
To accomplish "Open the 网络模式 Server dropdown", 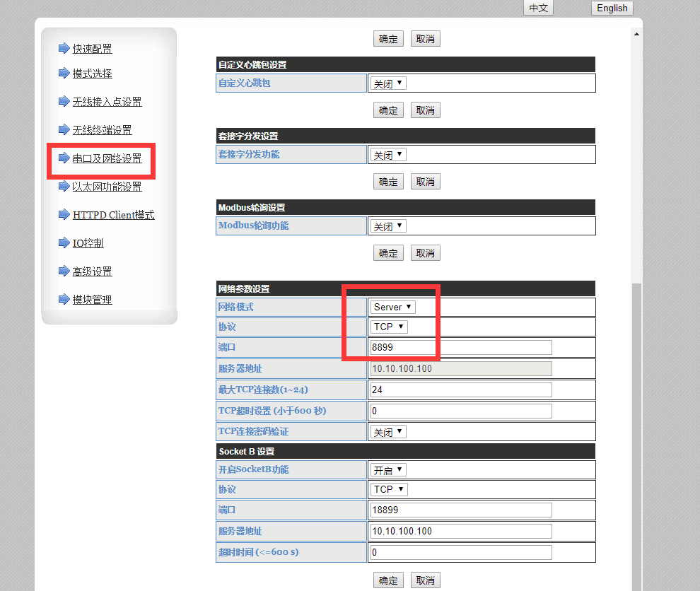I will (x=393, y=307).
